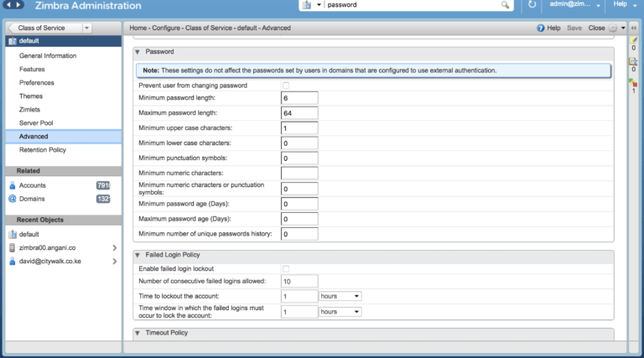This screenshot has height=358, width=644.
Task: Refresh using the circular arrow icon
Action: tap(532, 4)
